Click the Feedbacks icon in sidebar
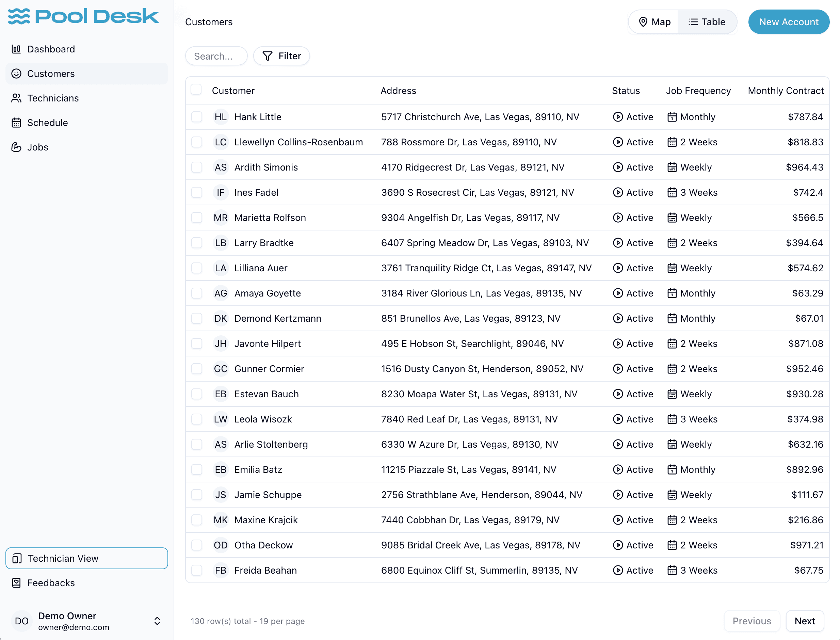Screen dimensions: 840x640 click(16, 583)
